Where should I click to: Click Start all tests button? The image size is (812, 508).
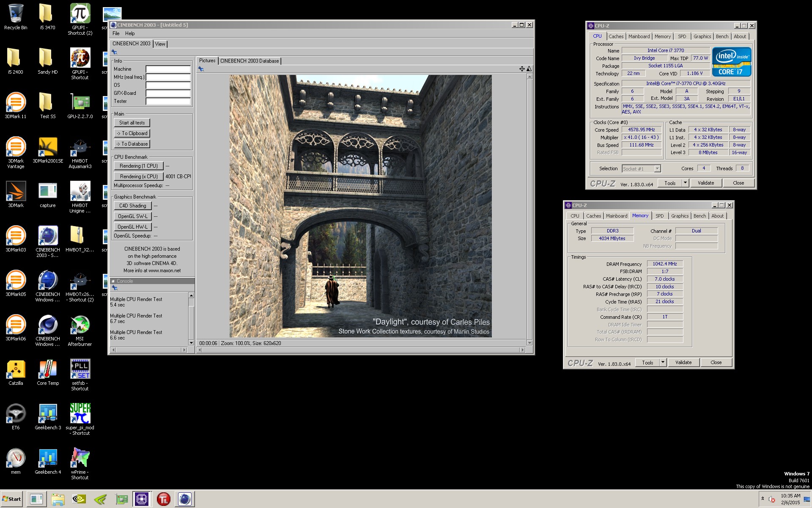[132, 123]
